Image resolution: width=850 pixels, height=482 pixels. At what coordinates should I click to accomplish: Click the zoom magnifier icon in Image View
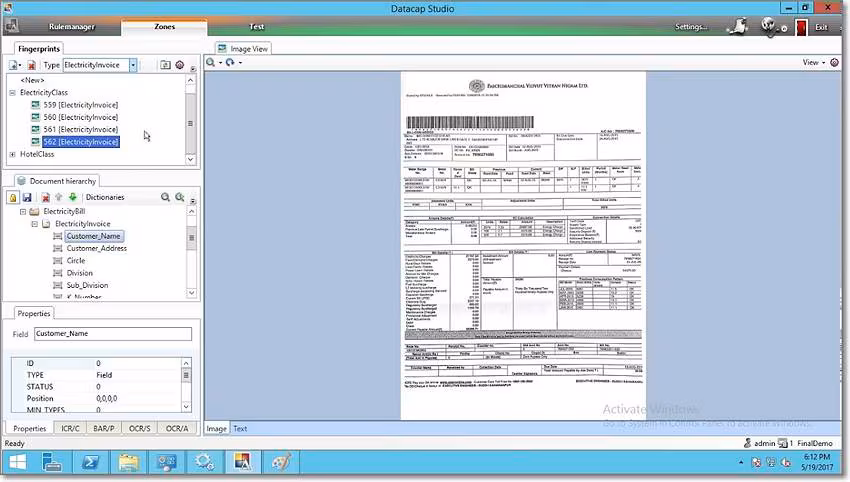pos(210,63)
